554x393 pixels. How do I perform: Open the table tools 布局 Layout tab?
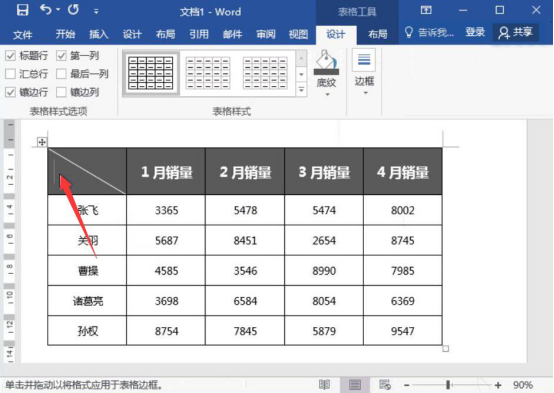[x=378, y=34]
